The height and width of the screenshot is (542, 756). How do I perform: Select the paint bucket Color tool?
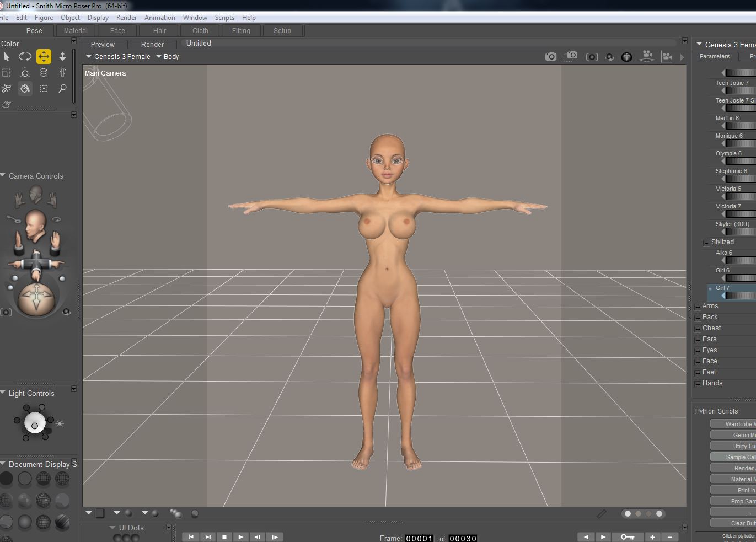25,88
